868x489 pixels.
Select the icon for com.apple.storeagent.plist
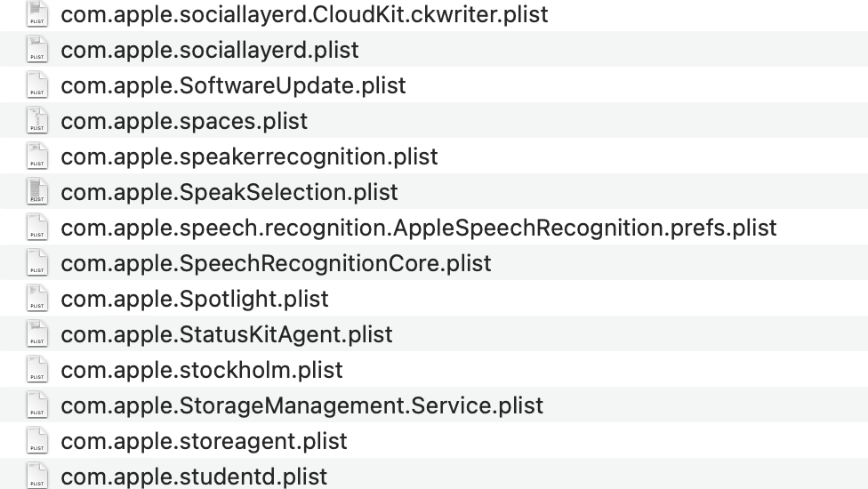click(37, 440)
